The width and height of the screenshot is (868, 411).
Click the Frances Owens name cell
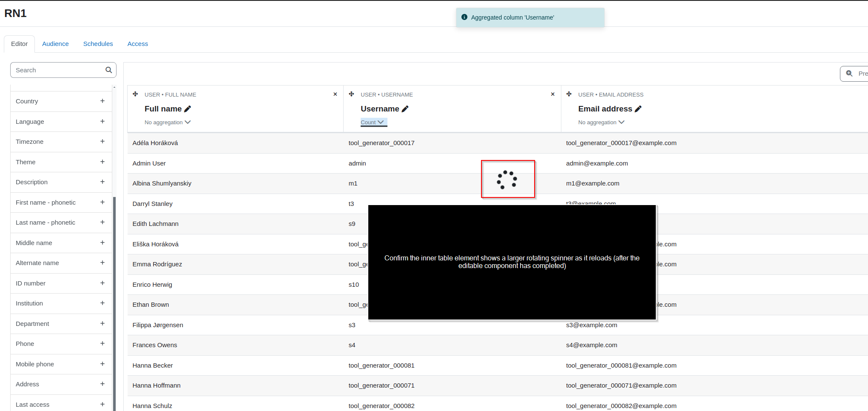155,345
